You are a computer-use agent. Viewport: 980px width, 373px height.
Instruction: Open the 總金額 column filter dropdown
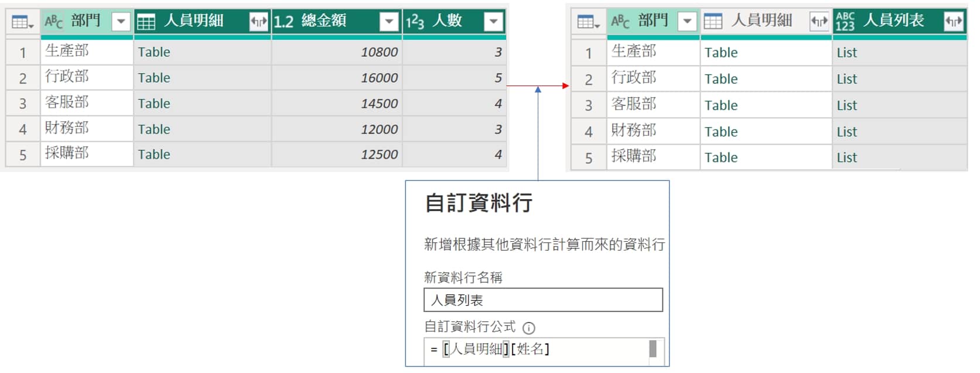pos(388,22)
